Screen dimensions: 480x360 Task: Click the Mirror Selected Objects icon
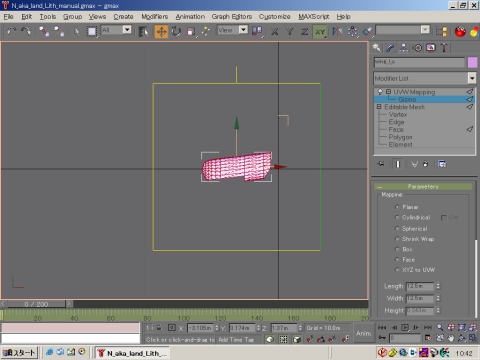[x=337, y=32]
